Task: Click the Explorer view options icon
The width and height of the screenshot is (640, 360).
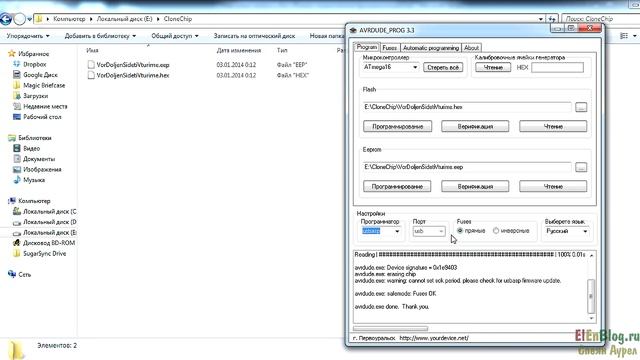Action: 624,36
